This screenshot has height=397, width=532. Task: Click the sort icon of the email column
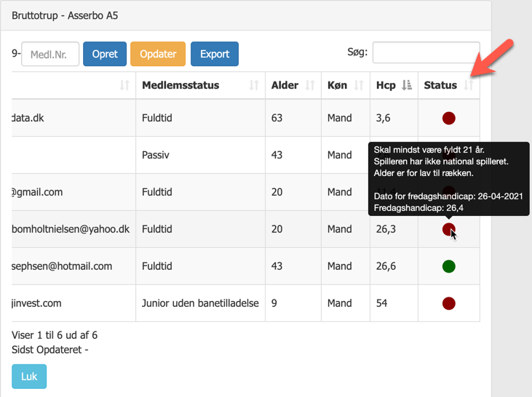coord(124,86)
